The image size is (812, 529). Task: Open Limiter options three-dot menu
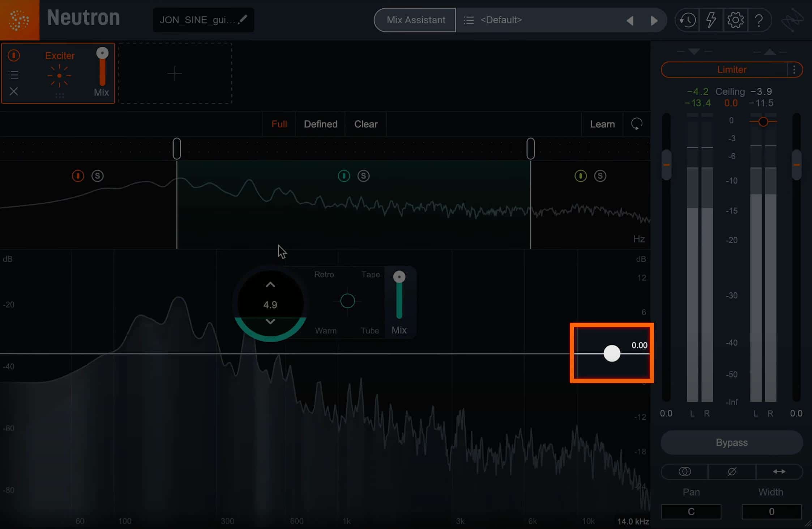[x=794, y=69]
